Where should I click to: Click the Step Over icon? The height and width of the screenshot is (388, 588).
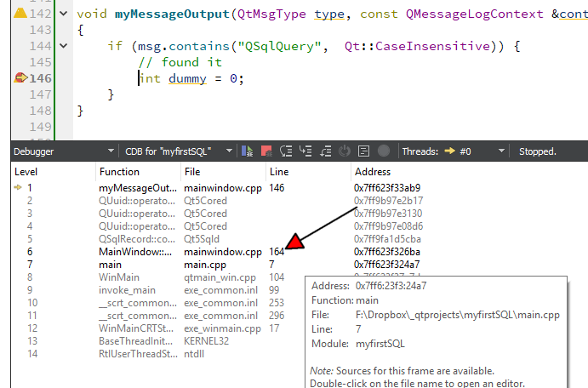pos(286,151)
